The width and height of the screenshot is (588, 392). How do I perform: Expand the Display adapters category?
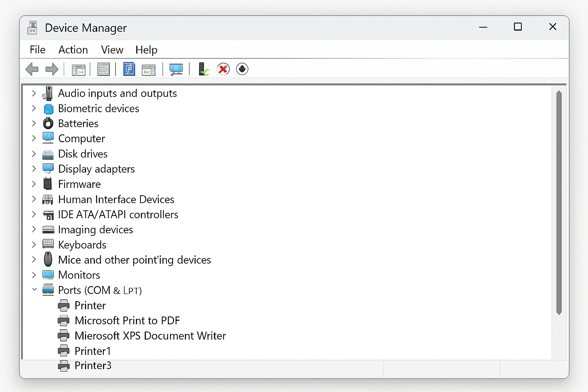(x=34, y=168)
